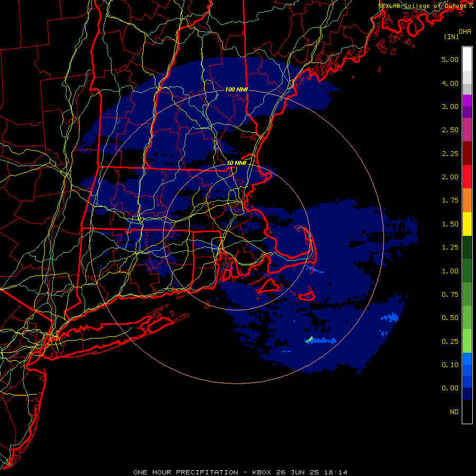Click the 0.00 legend value

coord(450,388)
